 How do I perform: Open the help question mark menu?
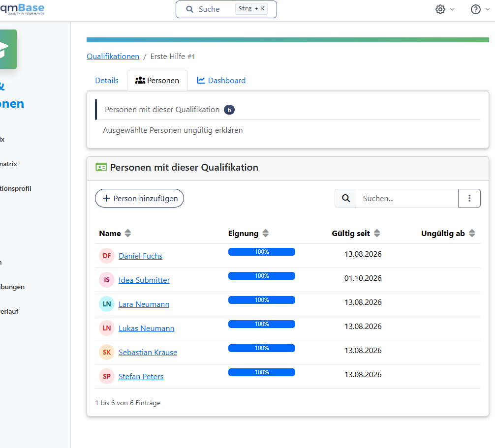point(480,9)
